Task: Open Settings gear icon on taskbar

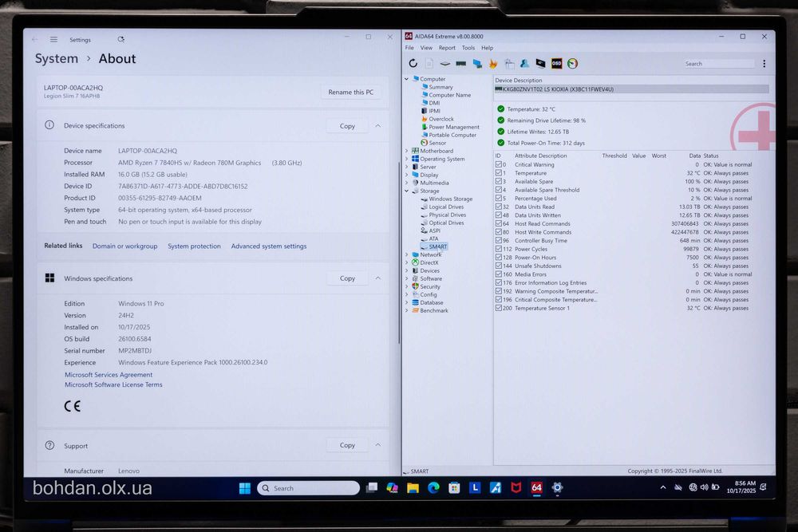Action: pos(557,488)
